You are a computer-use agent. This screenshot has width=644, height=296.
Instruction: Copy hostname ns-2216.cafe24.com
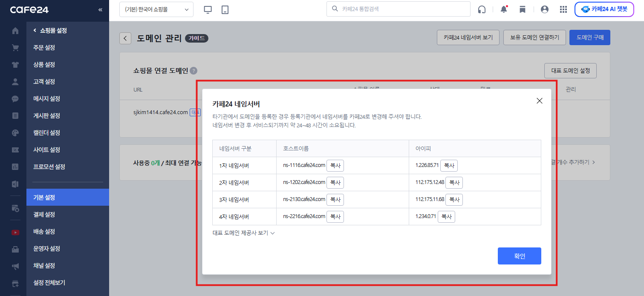tap(335, 217)
